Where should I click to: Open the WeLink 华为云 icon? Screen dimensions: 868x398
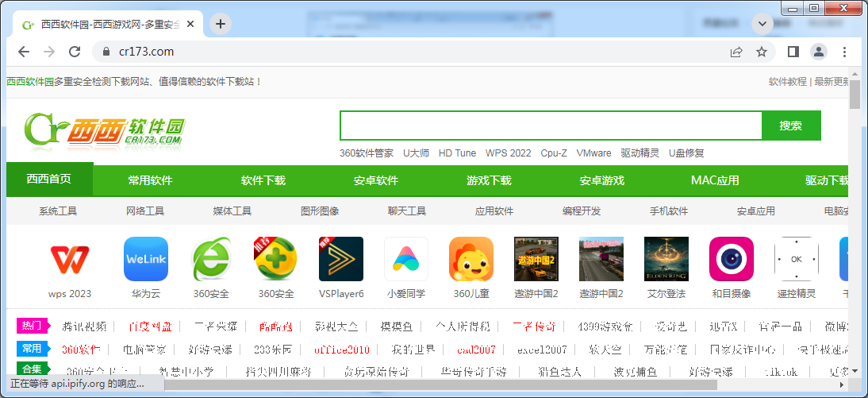(x=145, y=259)
